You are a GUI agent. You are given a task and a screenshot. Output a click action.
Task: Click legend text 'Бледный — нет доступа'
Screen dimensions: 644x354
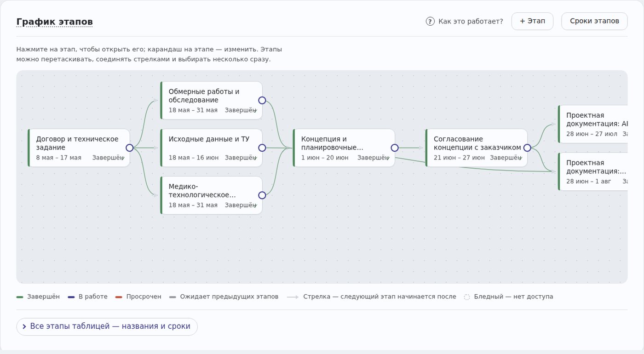point(513,297)
